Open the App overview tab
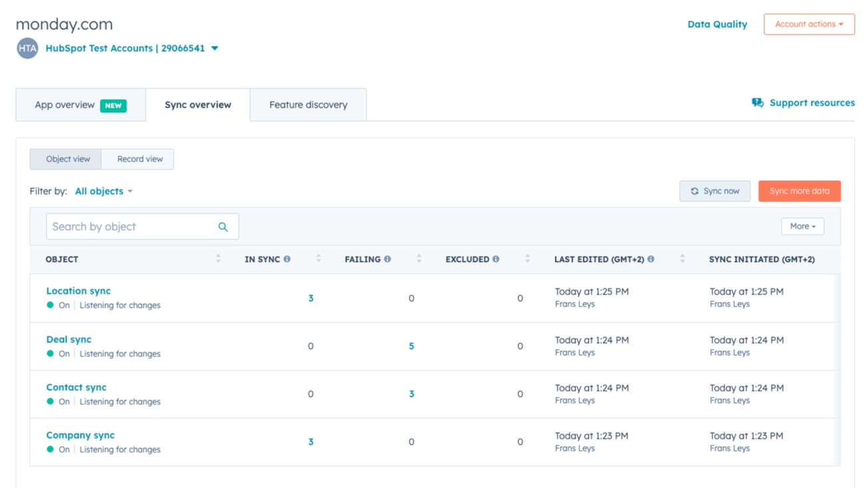Viewport: 868px width, 488px height. (80, 105)
